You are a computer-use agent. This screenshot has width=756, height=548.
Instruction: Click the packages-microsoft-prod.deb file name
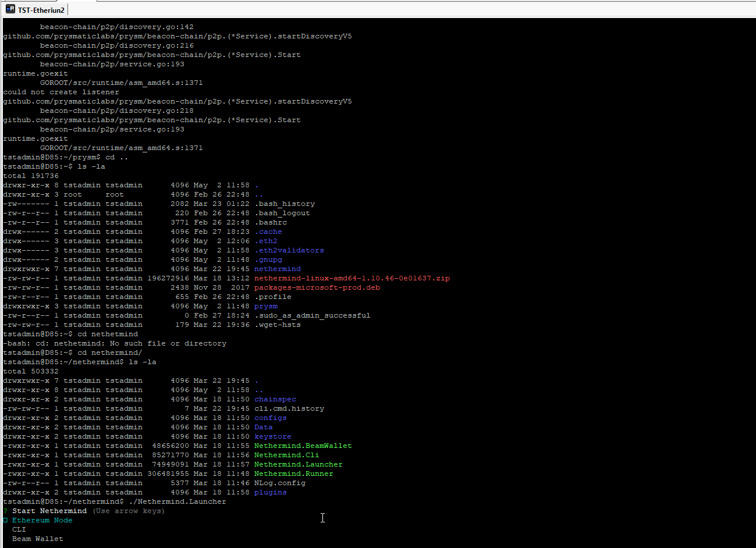point(317,287)
